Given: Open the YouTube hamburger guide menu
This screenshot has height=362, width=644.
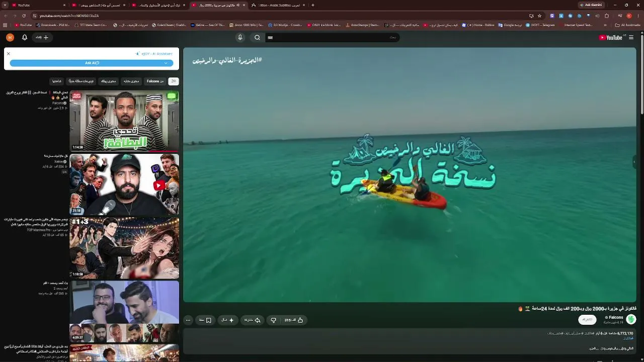Looking at the screenshot, I should pos(631,37).
